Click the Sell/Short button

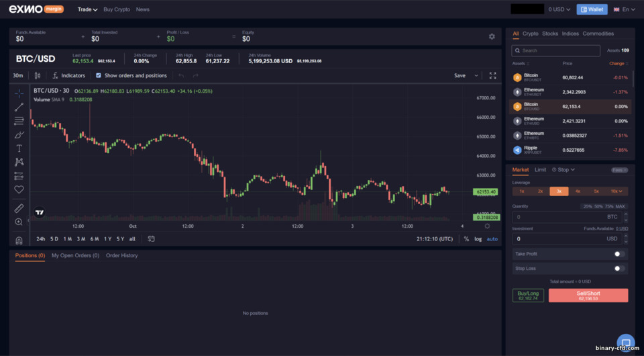588,296
